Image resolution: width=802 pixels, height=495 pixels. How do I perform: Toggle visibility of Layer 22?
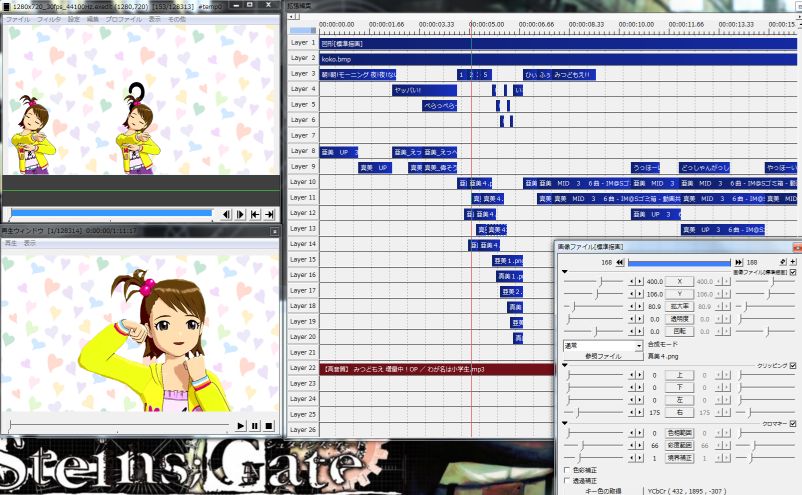(x=303, y=368)
